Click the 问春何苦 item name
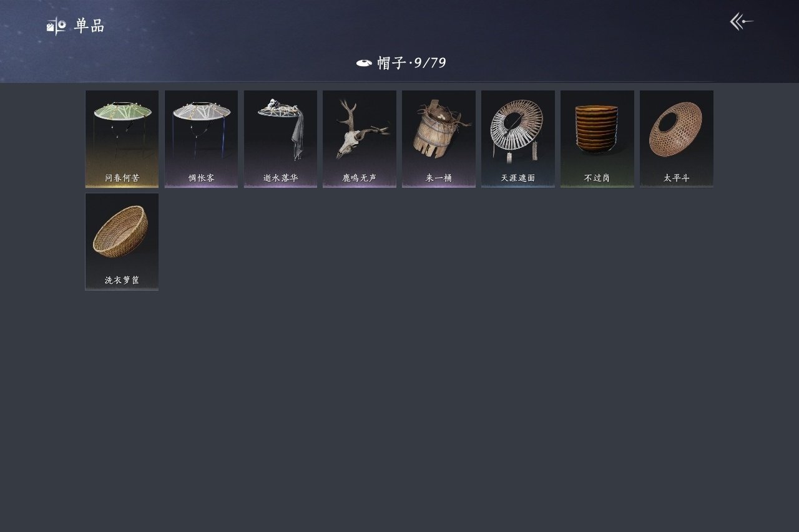The image size is (799, 532). pyautogui.click(x=122, y=178)
